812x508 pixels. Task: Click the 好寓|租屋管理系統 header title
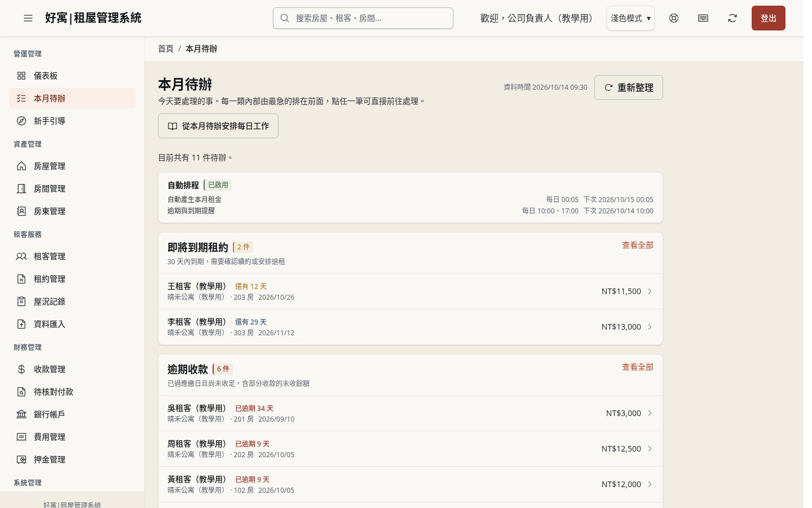pos(93,18)
